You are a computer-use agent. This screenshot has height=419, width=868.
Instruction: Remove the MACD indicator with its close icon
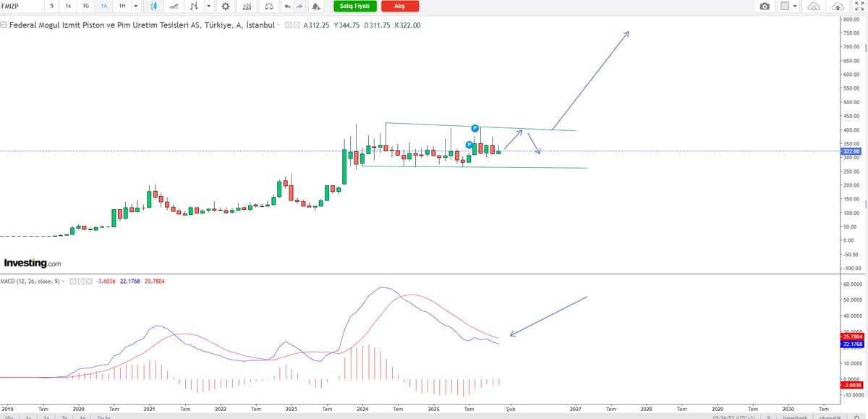[x=89, y=282]
